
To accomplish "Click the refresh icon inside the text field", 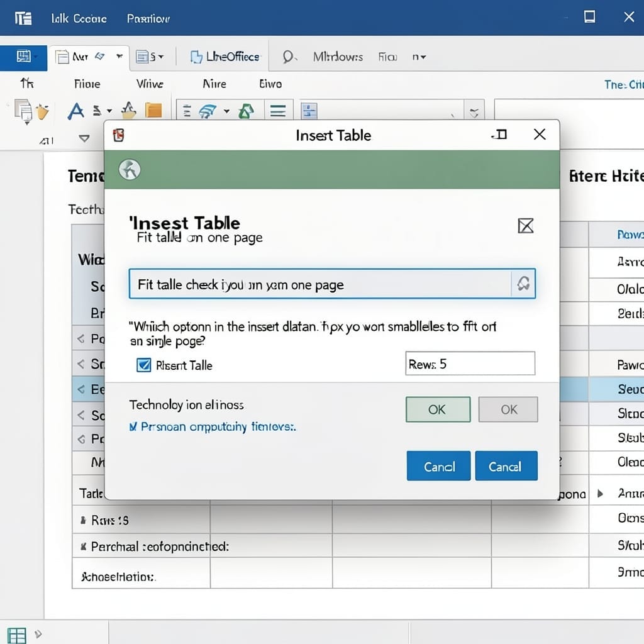I will tap(523, 284).
